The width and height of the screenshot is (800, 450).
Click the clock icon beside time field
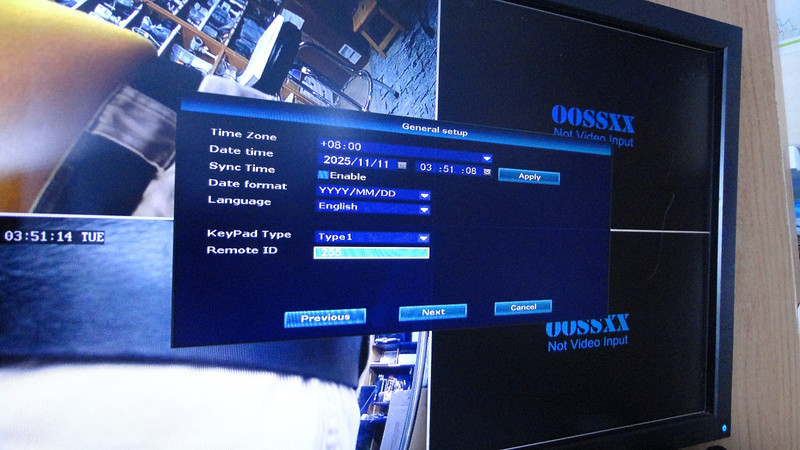(x=487, y=172)
